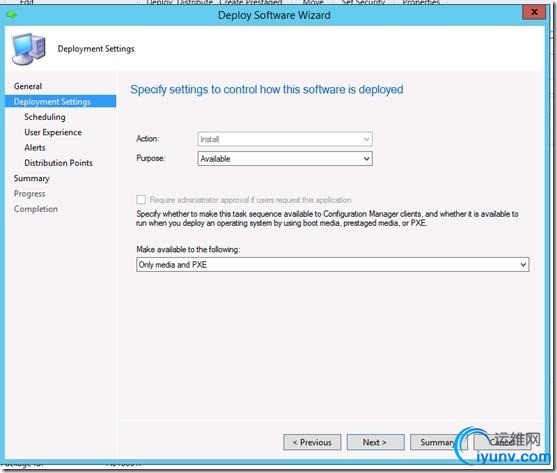
Task: Open the User Experience wizard page
Action: pyautogui.click(x=53, y=132)
